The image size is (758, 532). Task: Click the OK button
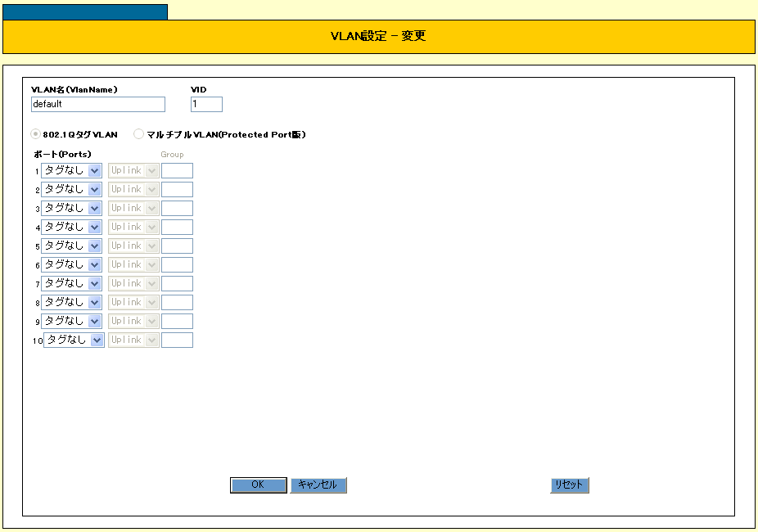pos(258,485)
